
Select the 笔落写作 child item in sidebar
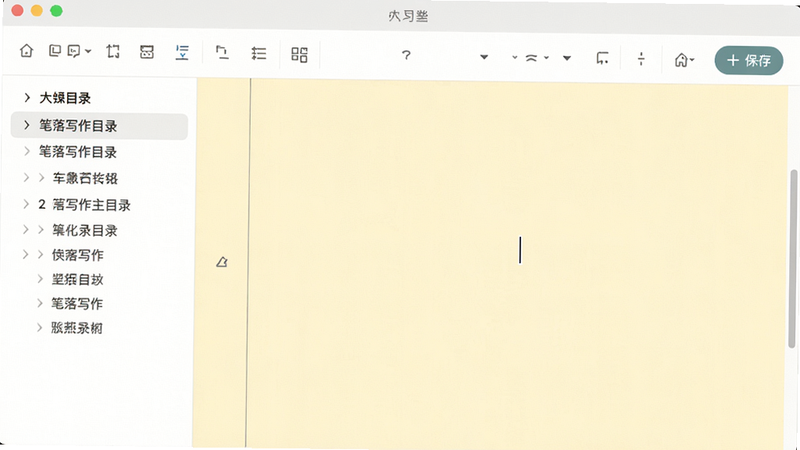[x=77, y=304]
